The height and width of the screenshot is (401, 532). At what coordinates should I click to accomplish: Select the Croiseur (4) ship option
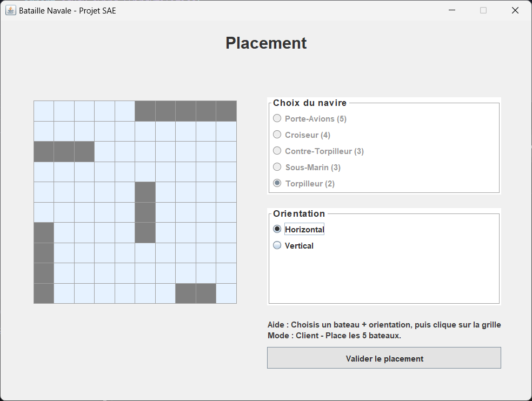[x=277, y=134]
